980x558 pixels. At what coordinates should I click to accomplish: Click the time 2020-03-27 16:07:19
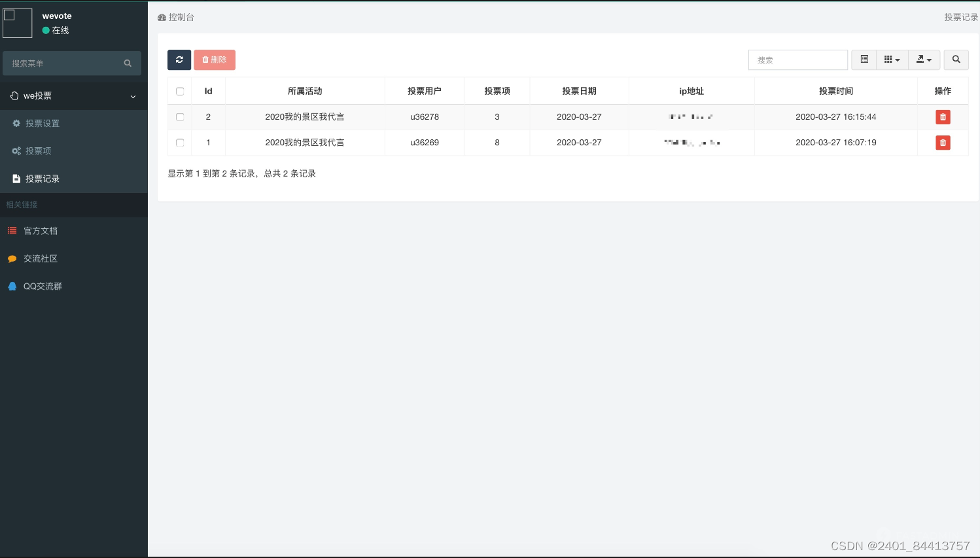pos(836,143)
